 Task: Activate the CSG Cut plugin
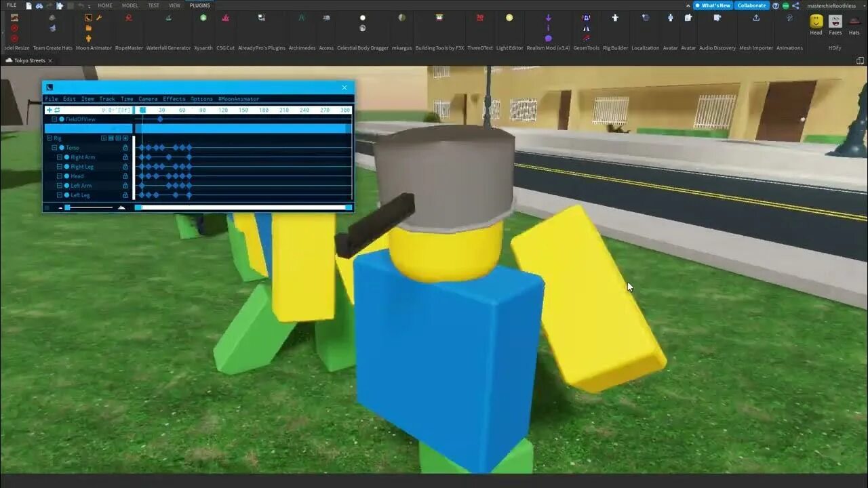point(225,18)
